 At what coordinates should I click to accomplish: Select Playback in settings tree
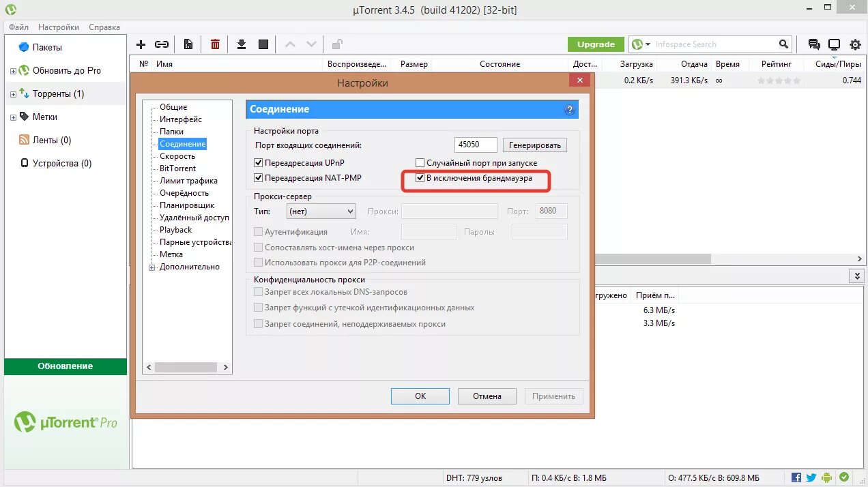[175, 230]
